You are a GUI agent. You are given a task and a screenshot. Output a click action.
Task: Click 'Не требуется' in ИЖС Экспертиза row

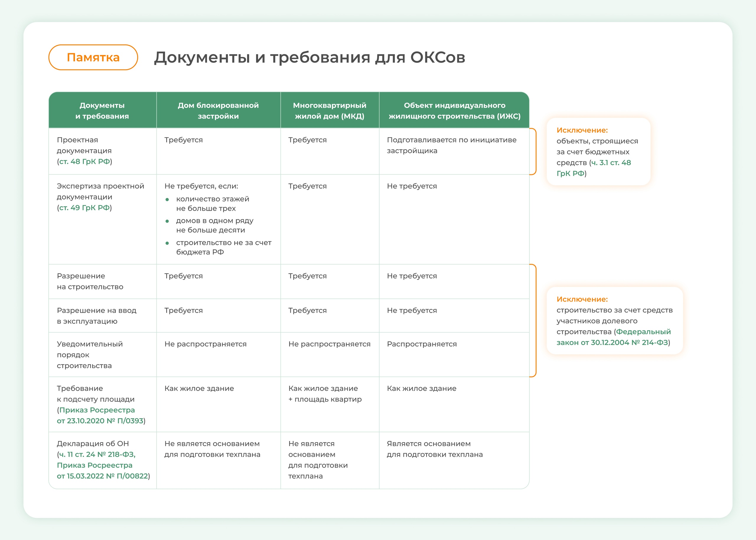point(412,186)
